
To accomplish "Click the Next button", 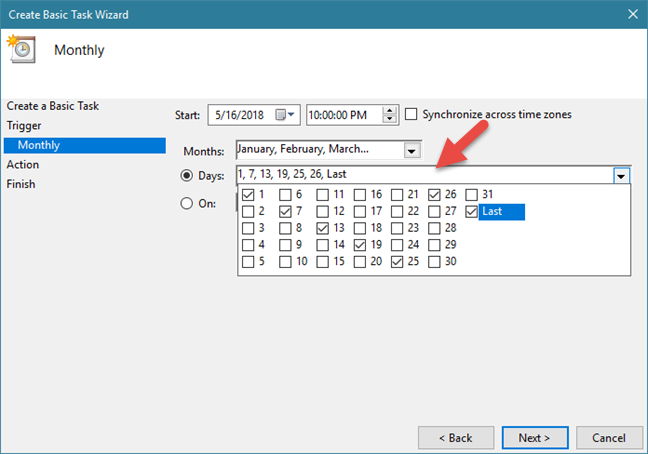I will pyautogui.click(x=534, y=437).
